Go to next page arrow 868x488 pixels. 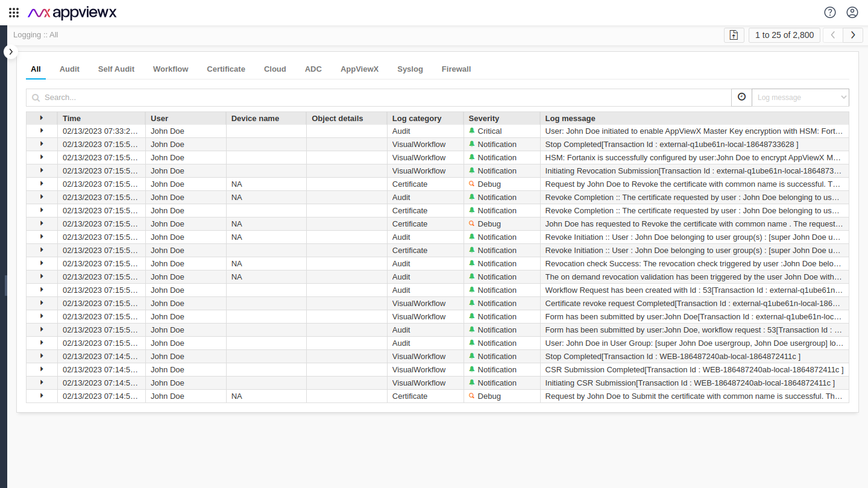853,35
